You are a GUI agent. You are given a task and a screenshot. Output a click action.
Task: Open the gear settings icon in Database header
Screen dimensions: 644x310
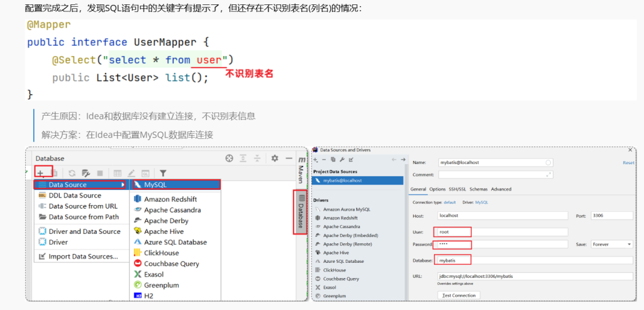pyautogui.click(x=275, y=158)
